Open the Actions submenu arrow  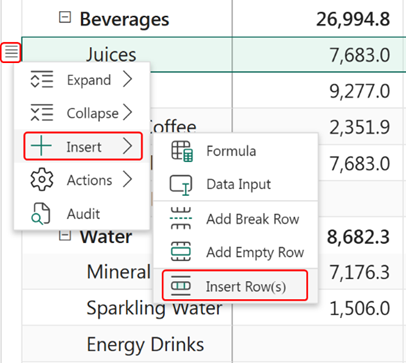[127, 180]
